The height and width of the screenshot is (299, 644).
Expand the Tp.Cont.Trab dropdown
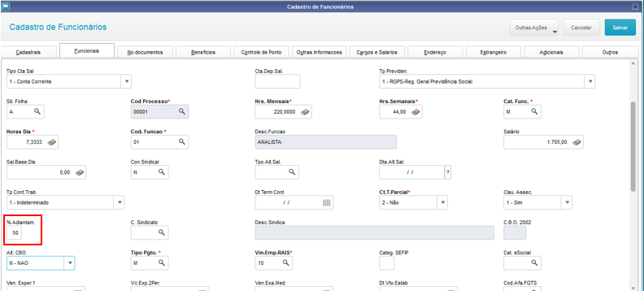(x=120, y=202)
